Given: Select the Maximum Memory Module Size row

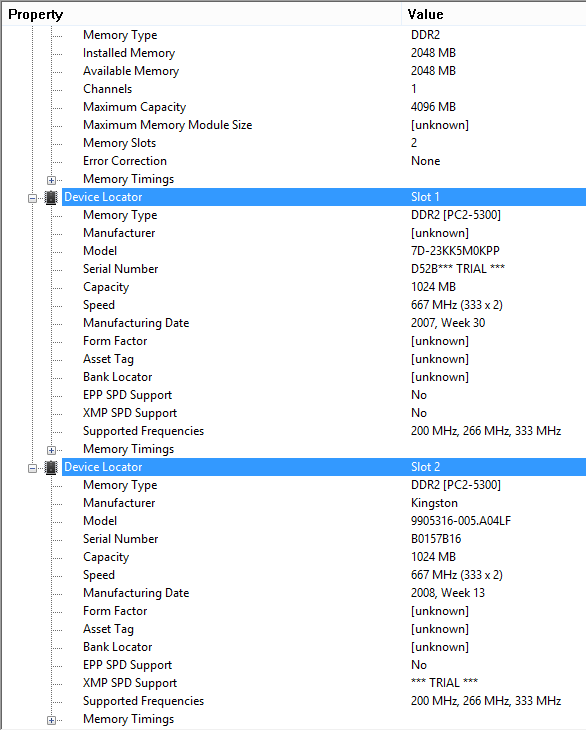Looking at the screenshot, I should pyautogui.click(x=324, y=125).
